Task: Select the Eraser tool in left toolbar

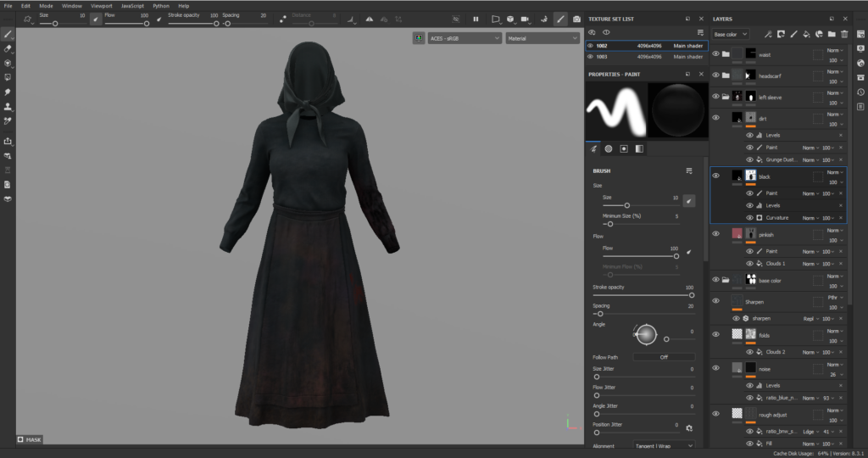Action: [8, 49]
